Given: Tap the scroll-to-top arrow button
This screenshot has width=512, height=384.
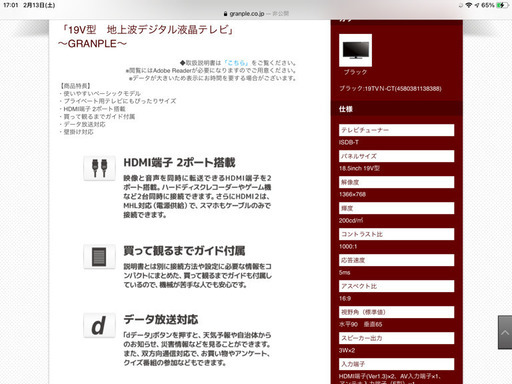Looking at the screenshot, I should coord(505,332).
